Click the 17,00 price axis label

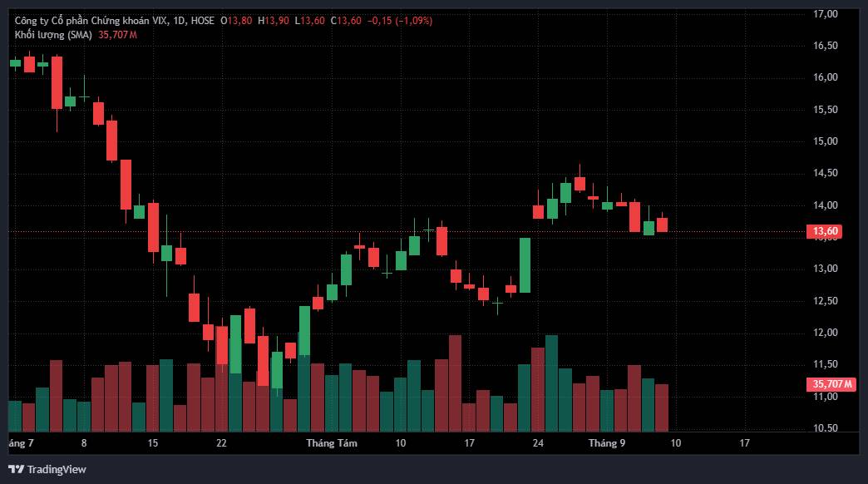(x=826, y=14)
